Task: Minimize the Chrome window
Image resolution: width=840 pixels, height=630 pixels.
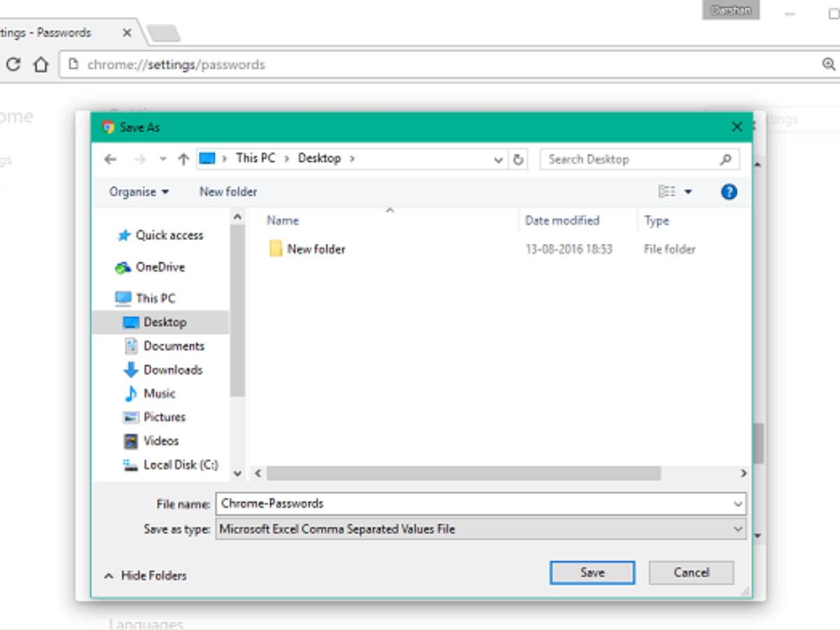Action: coord(790,13)
